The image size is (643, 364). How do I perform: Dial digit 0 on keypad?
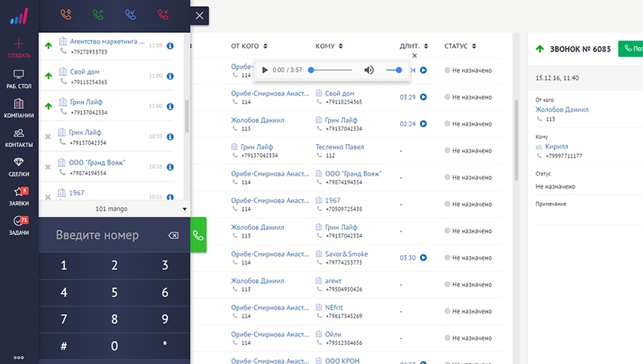[x=114, y=346]
